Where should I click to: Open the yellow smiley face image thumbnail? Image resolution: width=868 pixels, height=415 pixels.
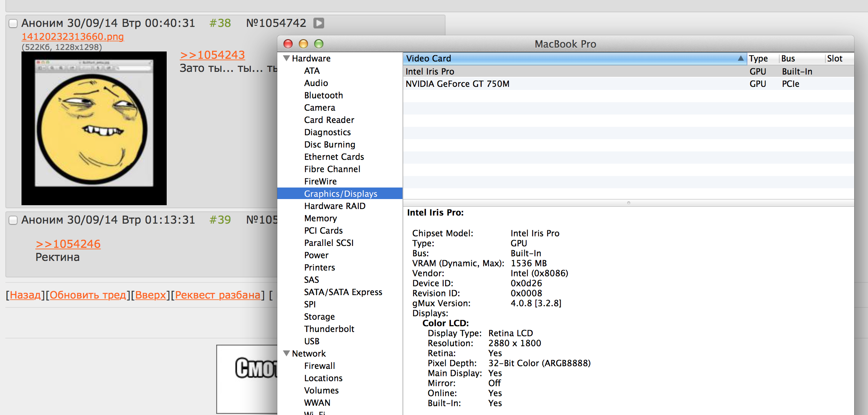tap(94, 128)
